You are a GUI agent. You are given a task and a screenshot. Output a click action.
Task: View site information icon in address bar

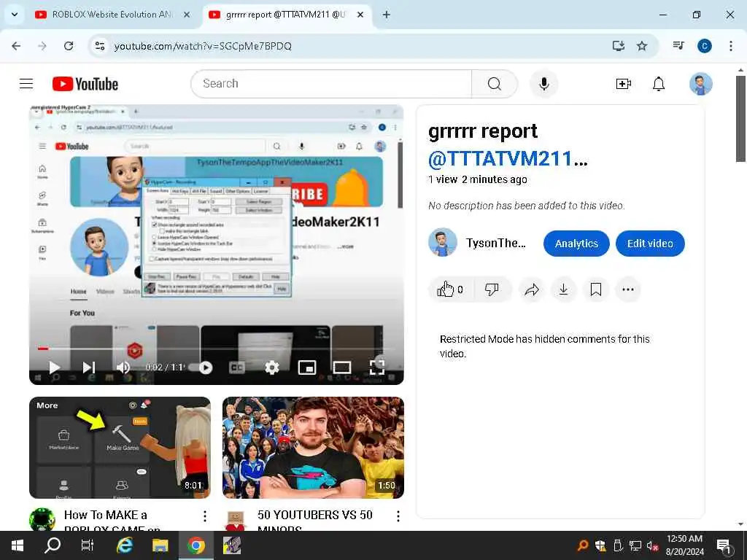click(x=99, y=46)
